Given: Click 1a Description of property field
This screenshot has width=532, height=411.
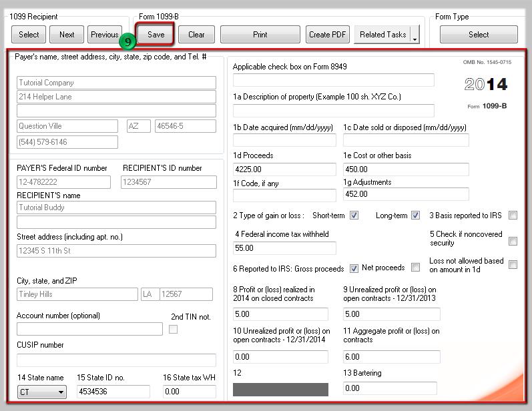Looking at the screenshot, I should [x=334, y=111].
